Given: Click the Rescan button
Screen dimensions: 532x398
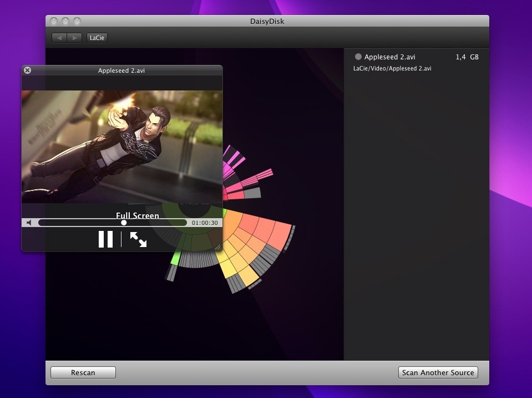Looking at the screenshot, I should tap(83, 372).
